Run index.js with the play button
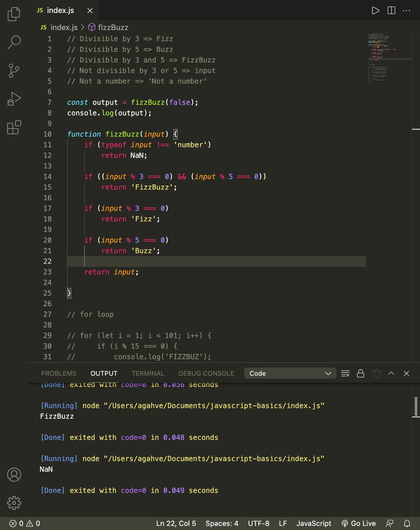This screenshot has width=420, height=530. coord(375,10)
